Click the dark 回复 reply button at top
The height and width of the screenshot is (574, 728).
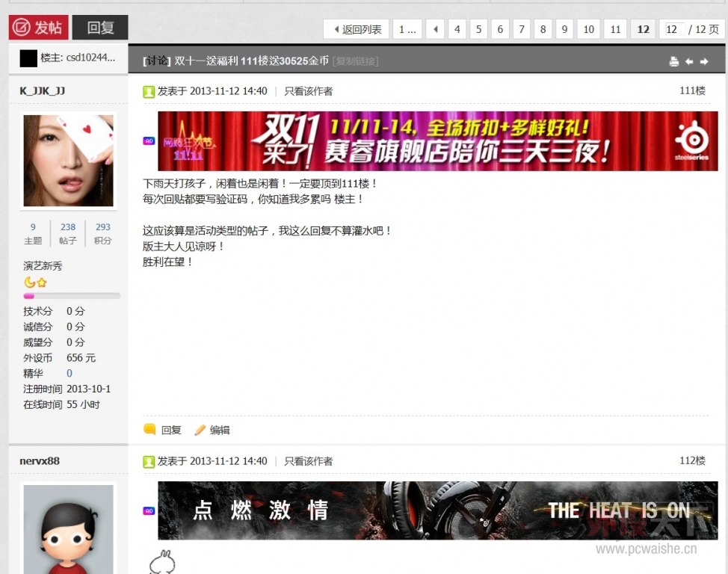coord(100,28)
